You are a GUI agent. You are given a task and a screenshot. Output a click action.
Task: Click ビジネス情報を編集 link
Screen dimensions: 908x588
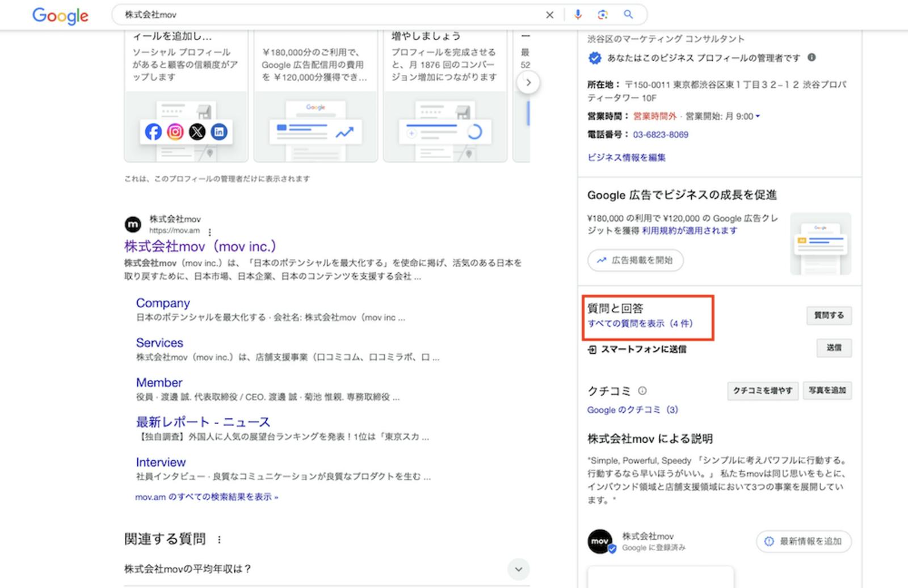[x=627, y=158]
